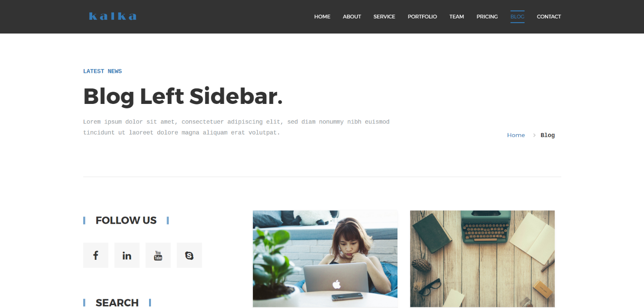Open the PORTFOLIO menu item

pyautogui.click(x=422, y=17)
